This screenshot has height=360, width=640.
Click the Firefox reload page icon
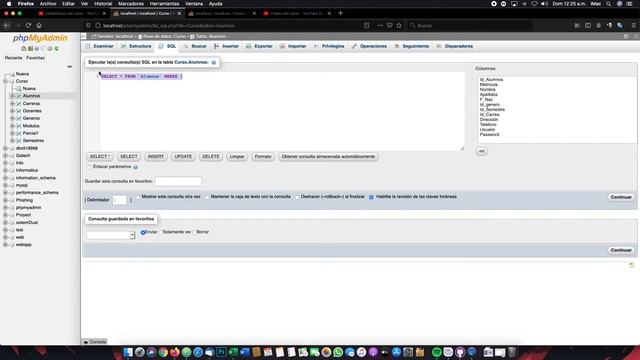pos(28,25)
